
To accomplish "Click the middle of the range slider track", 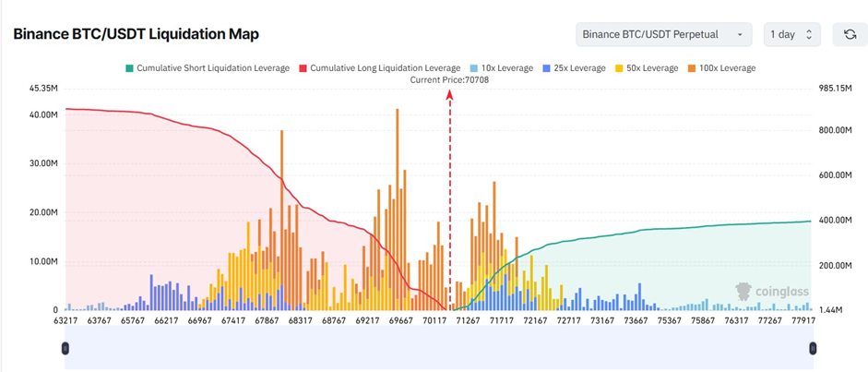I will pos(439,348).
